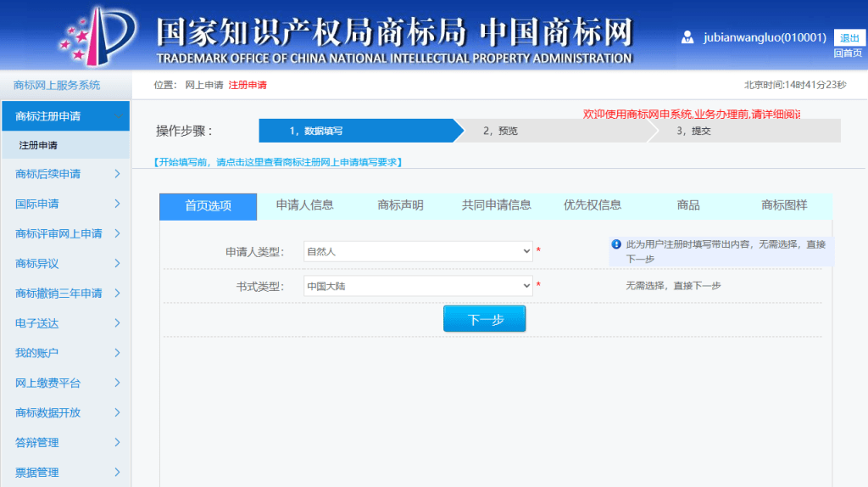This screenshot has width=868, height=487.
Task: Switch to the 共同申请信息 tab
Action: pyautogui.click(x=497, y=205)
